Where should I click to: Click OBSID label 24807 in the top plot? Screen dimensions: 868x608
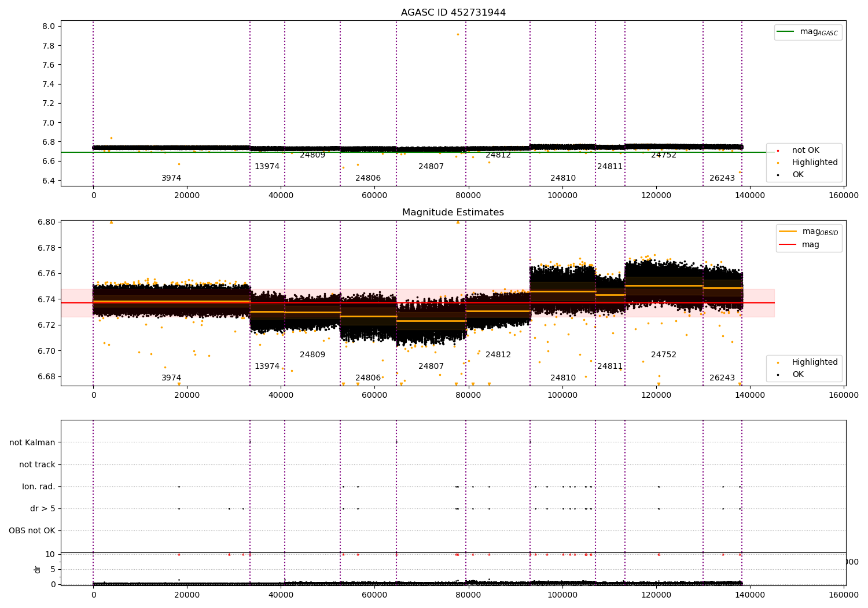(x=431, y=167)
